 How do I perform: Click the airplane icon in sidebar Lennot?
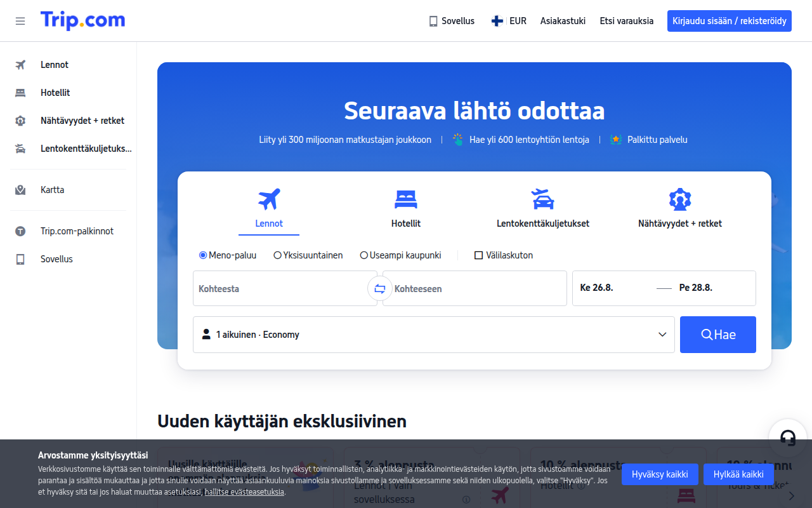coord(20,65)
